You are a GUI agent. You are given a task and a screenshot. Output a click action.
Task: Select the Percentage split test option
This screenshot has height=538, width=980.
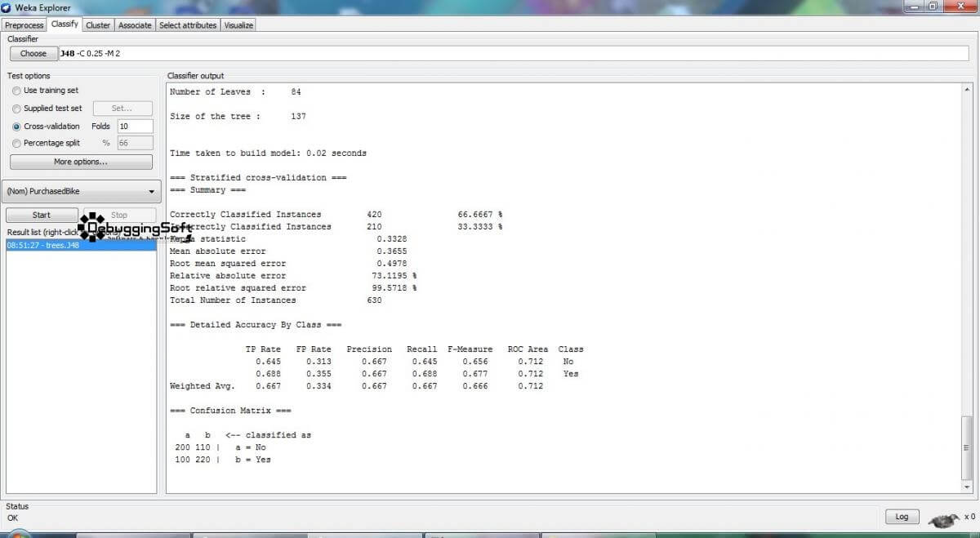(x=16, y=143)
